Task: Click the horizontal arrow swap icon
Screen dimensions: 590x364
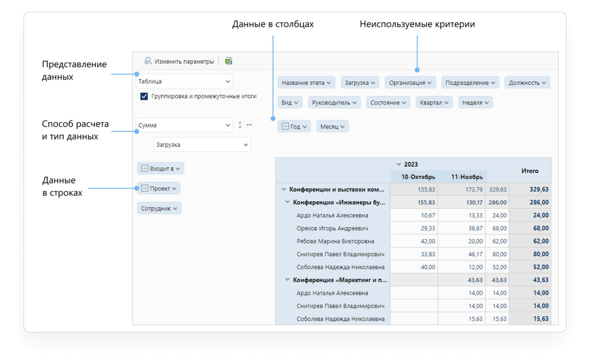Action: (x=249, y=125)
